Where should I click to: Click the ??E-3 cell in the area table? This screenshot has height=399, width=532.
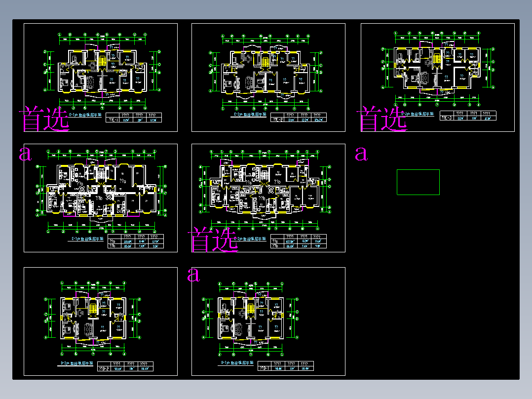click(447, 118)
